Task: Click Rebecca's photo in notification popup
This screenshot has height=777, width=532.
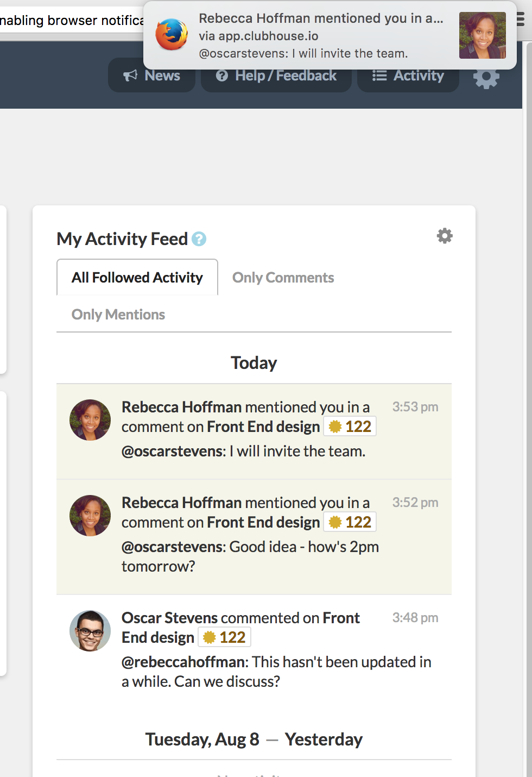Action: [483, 35]
